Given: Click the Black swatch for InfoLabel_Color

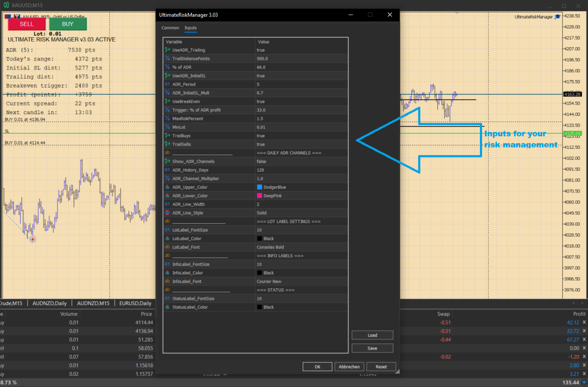Looking at the screenshot, I should pos(259,273).
